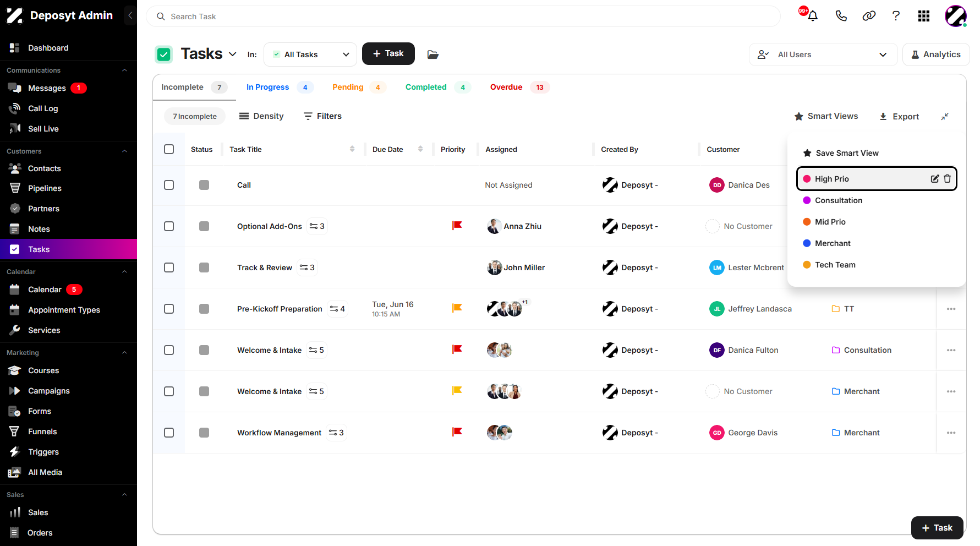Image resolution: width=980 pixels, height=546 pixels.
Task: Open the Filters button
Action: pyautogui.click(x=323, y=116)
